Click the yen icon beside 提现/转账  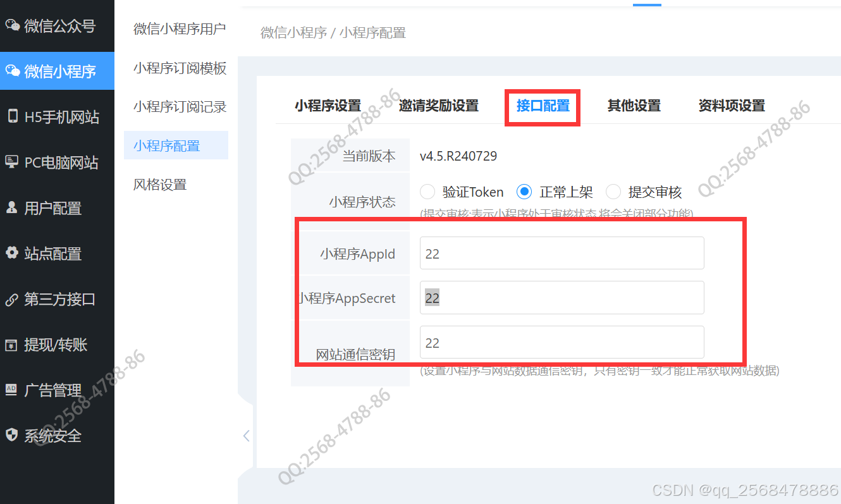point(12,345)
